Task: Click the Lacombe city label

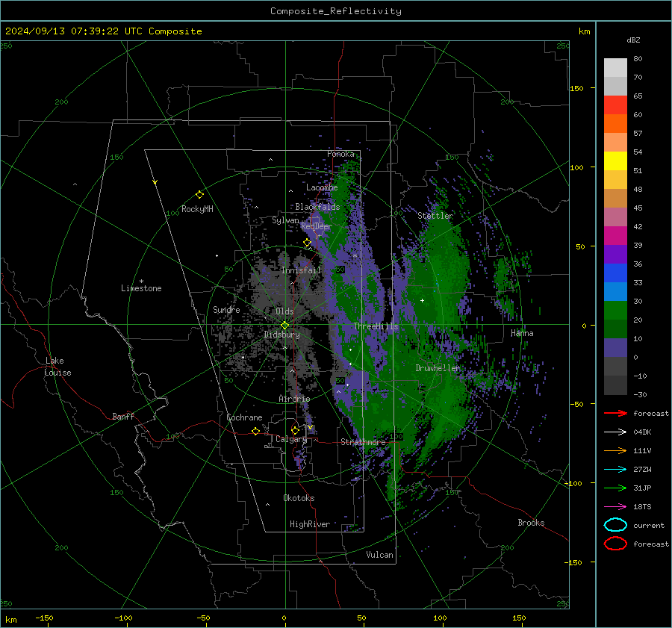Action: point(322,187)
